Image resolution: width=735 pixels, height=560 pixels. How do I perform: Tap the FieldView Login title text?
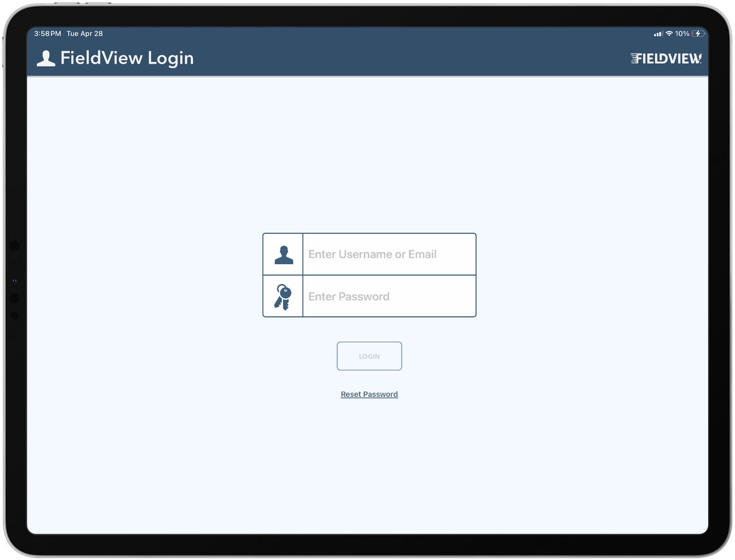pos(127,58)
